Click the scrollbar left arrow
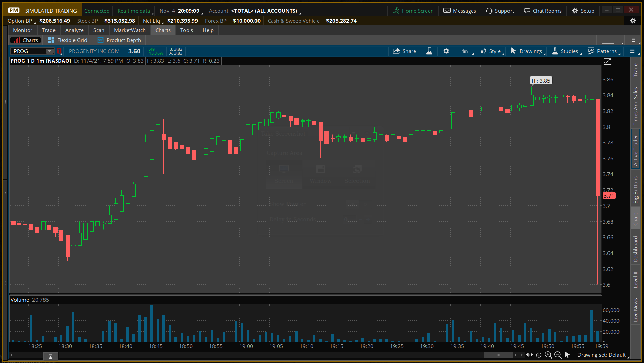Screen dimensions: 644x363 [515, 355]
